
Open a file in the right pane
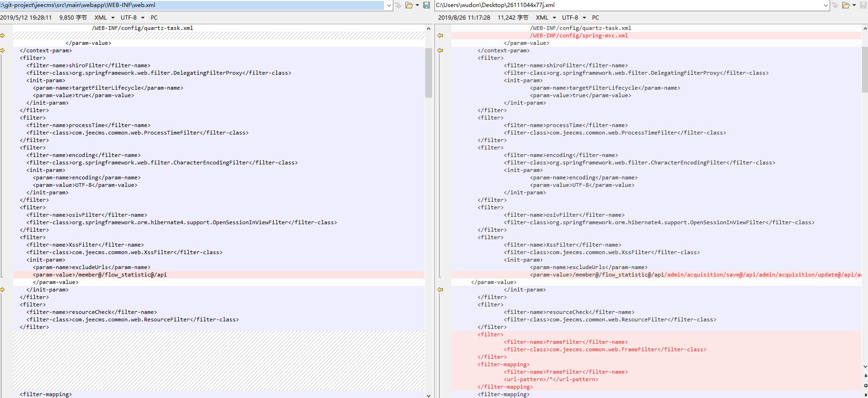point(846,5)
